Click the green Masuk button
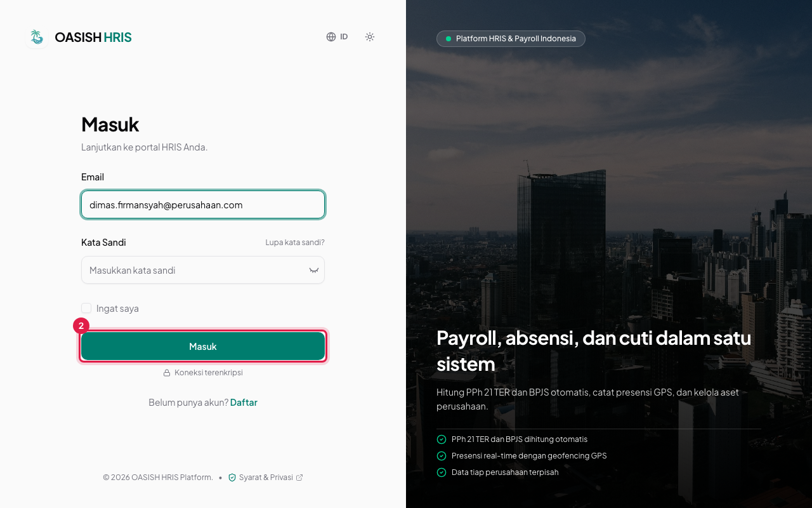The image size is (812, 508). 203,346
